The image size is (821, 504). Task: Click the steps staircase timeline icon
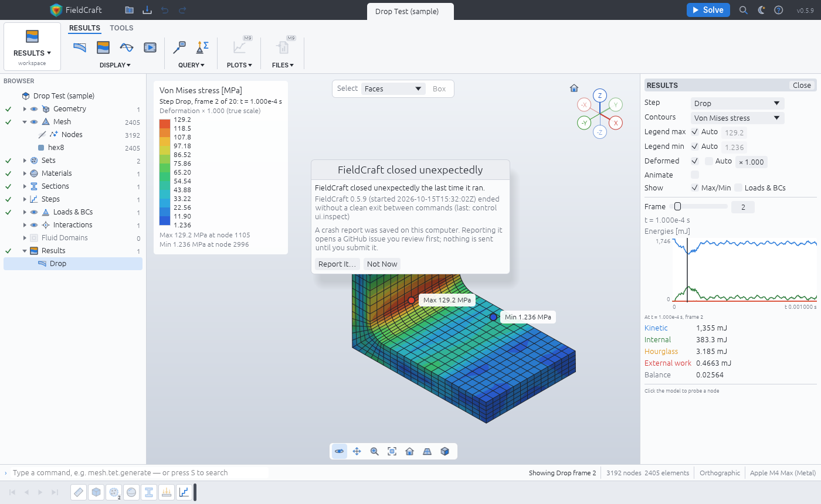point(184,492)
